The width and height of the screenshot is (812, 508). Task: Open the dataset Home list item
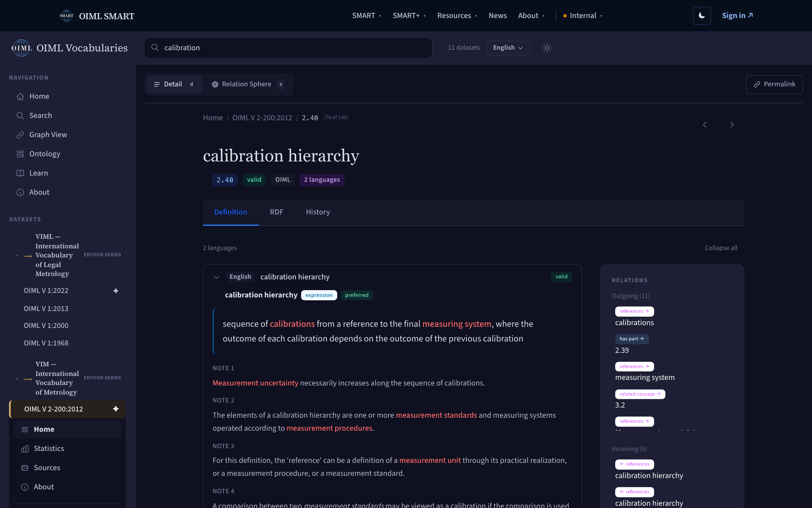click(67, 429)
